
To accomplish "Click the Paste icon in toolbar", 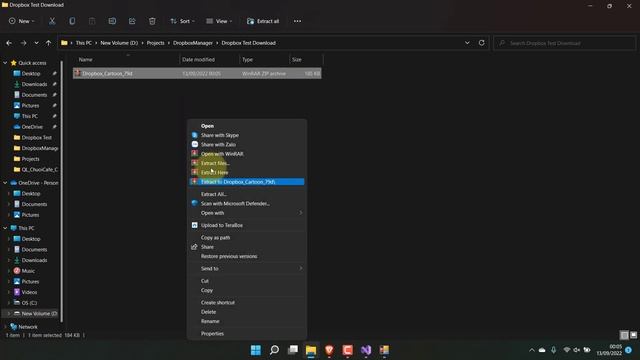I will click(92, 21).
